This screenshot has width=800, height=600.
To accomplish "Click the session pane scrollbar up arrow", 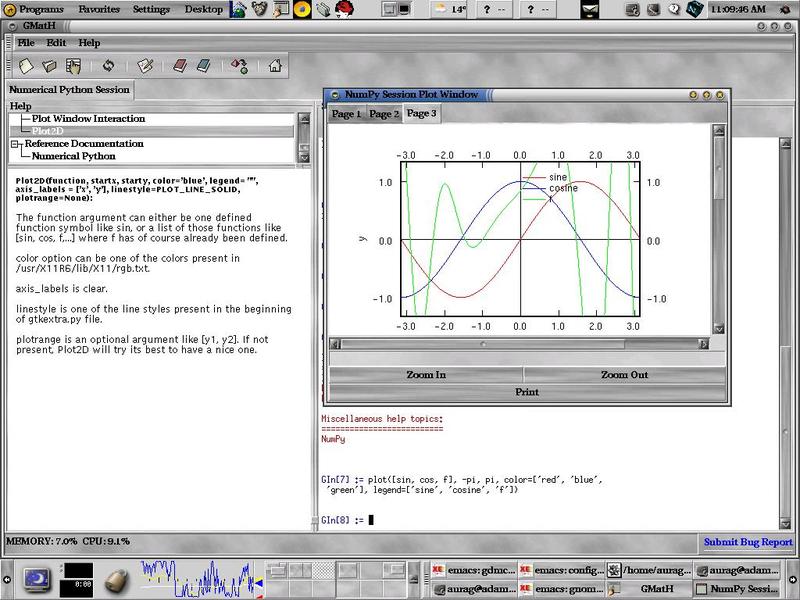I will [x=785, y=143].
